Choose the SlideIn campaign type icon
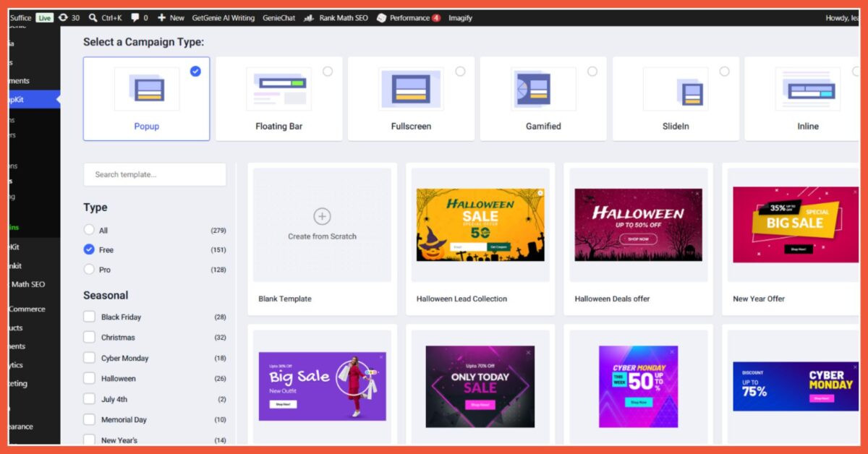This screenshot has height=454, width=868. tap(676, 88)
